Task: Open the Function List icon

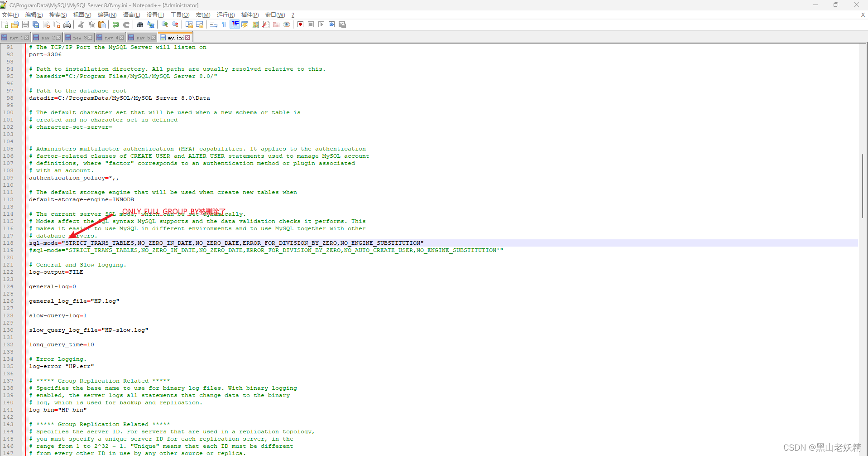Action: pos(266,24)
